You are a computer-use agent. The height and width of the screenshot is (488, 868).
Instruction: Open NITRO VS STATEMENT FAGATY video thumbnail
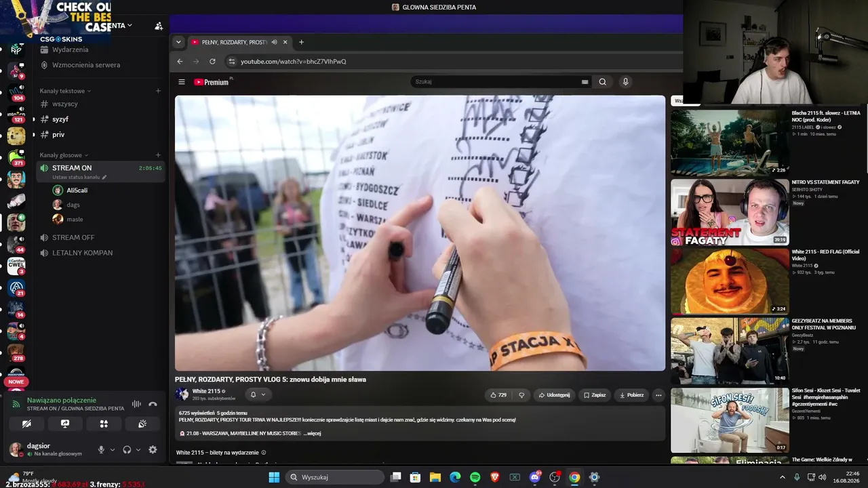point(730,212)
